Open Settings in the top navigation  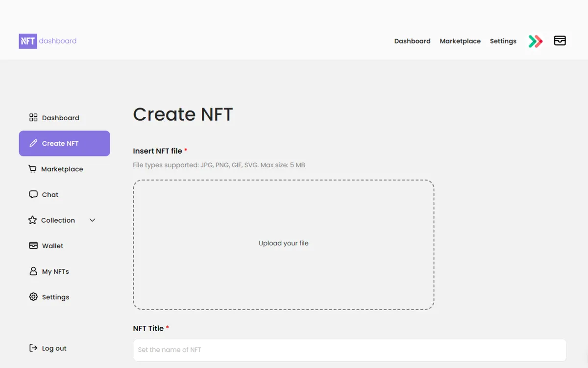(503, 41)
